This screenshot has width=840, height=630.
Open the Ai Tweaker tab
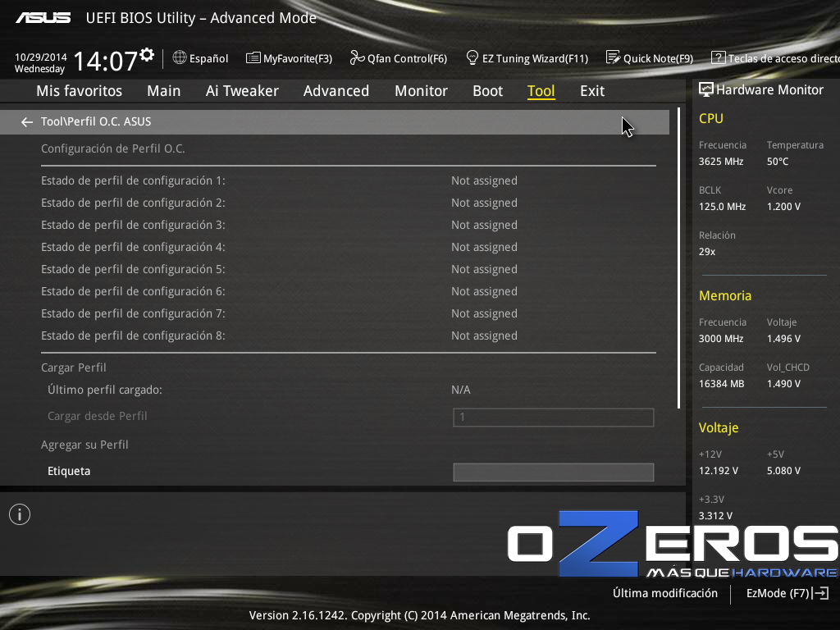click(242, 91)
